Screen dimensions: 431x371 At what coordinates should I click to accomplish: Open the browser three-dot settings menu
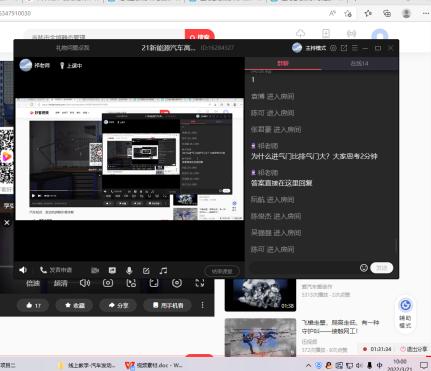(x=426, y=13)
